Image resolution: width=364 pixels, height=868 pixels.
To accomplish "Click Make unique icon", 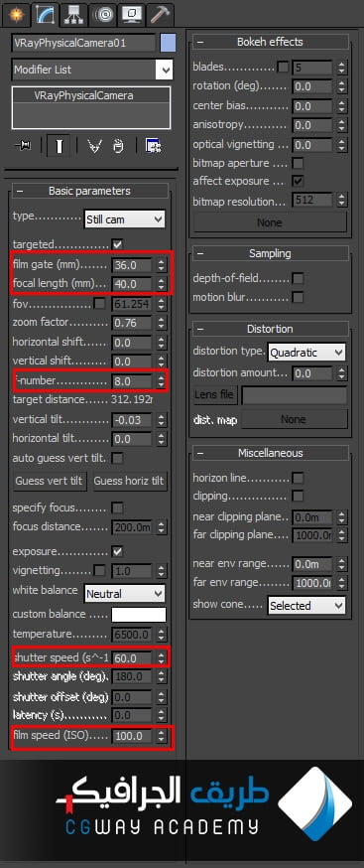I will 94,146.
